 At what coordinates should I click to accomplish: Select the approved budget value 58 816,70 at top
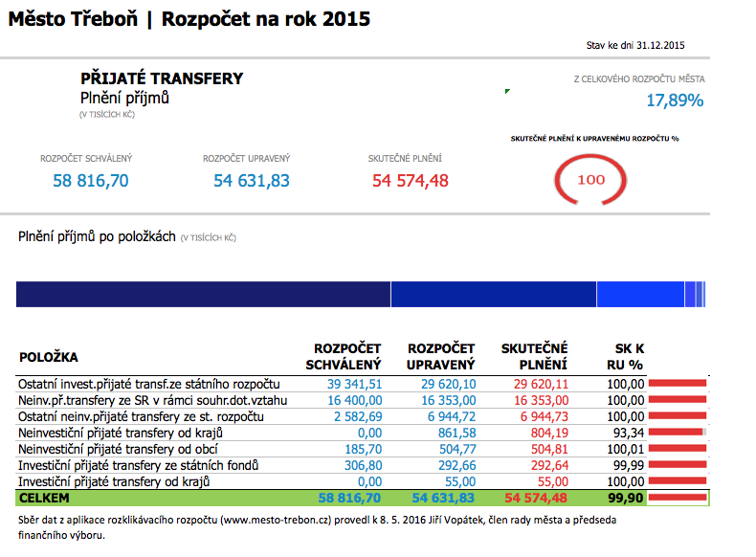click(91, 180)
